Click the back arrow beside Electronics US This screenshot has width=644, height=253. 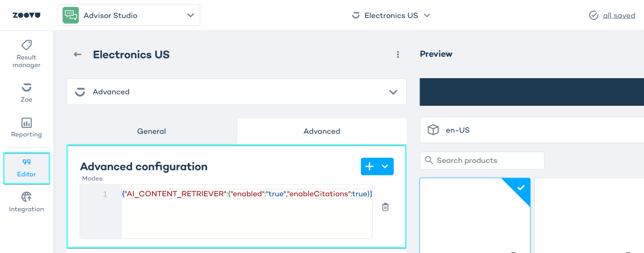tap(77, 54)
